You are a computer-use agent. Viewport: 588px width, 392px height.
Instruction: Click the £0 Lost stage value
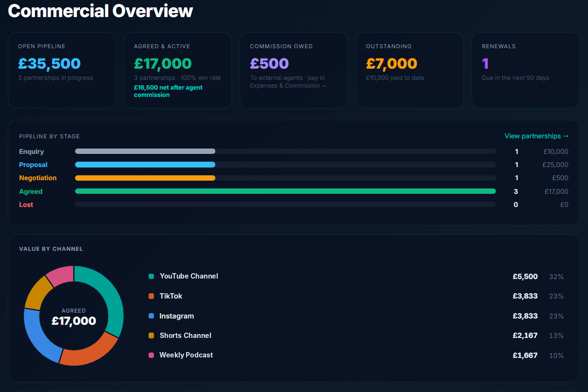coord(564,205)
